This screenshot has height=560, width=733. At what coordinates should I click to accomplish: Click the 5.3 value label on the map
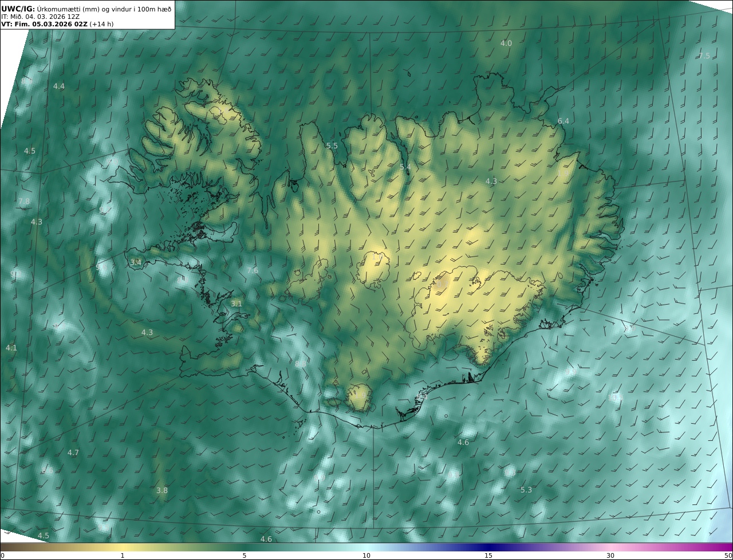pos(526,490)
